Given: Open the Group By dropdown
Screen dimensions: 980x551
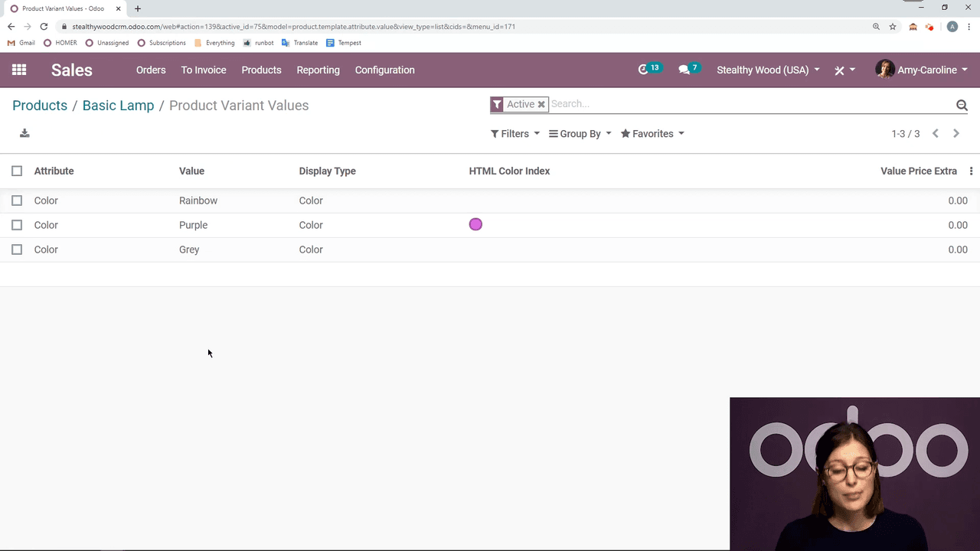Looking at the screenshot, I should (x=580, y=134).
